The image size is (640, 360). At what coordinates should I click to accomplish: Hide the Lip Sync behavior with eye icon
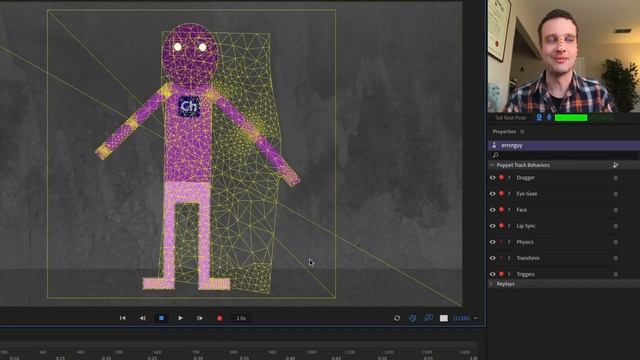tap(492, 226)
